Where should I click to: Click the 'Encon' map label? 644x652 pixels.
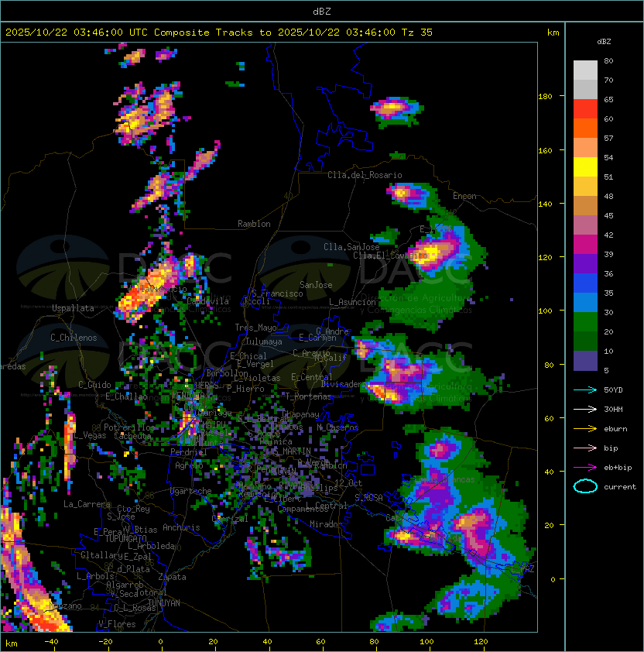click(464, 196)
